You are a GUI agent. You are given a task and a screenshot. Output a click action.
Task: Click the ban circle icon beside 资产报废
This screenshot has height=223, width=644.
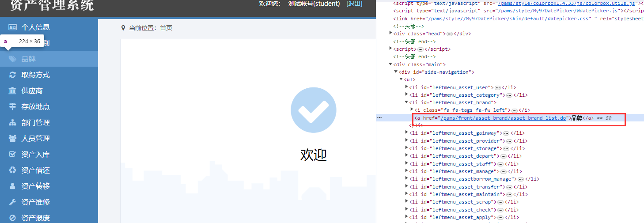(13, 218)
